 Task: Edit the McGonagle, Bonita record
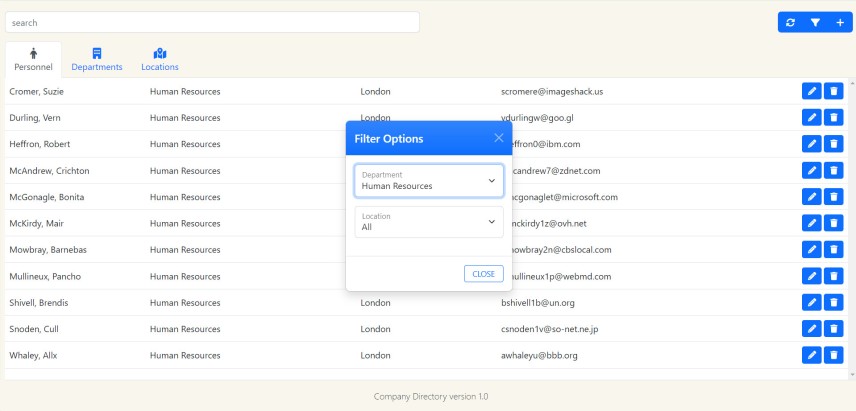pyautogui.click(x=812, y=196)
